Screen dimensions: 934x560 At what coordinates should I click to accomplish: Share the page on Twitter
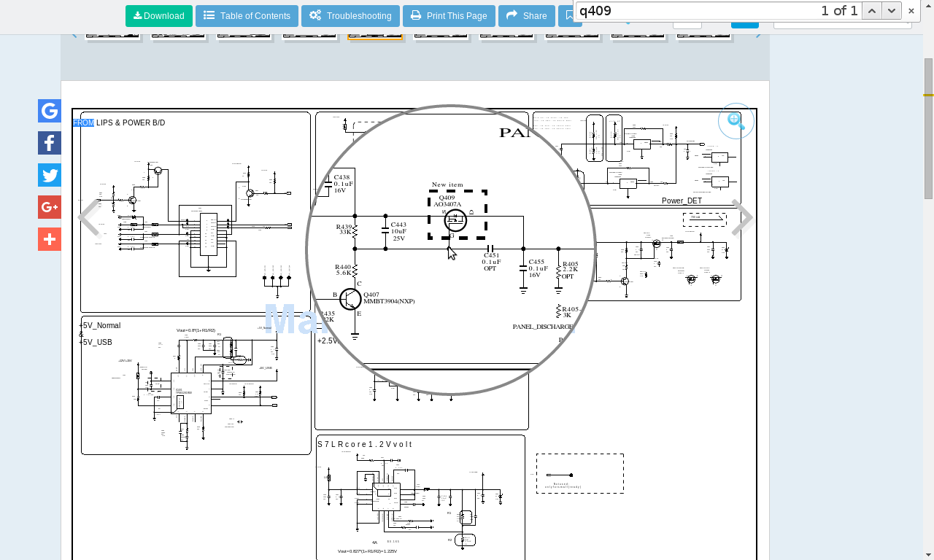(50, 175)
